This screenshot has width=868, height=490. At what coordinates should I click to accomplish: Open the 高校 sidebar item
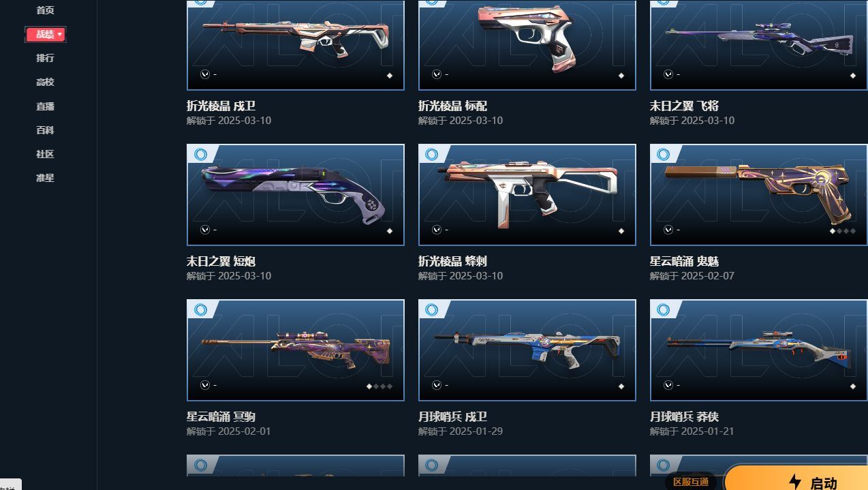click(45, 82)
